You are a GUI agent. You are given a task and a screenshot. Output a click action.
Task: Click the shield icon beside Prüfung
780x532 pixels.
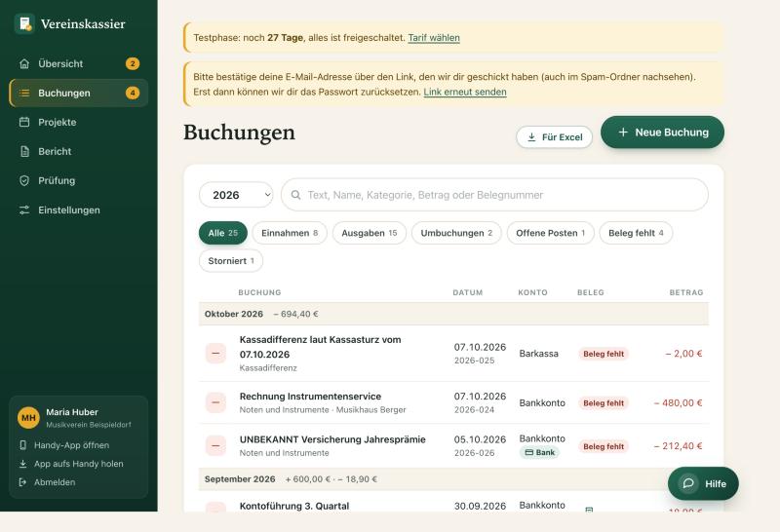coord(24,181)
